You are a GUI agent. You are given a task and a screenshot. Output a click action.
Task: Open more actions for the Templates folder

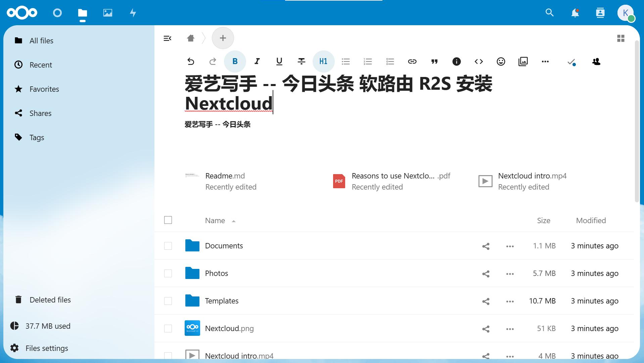pyautogui.click(x=509, y=301)
